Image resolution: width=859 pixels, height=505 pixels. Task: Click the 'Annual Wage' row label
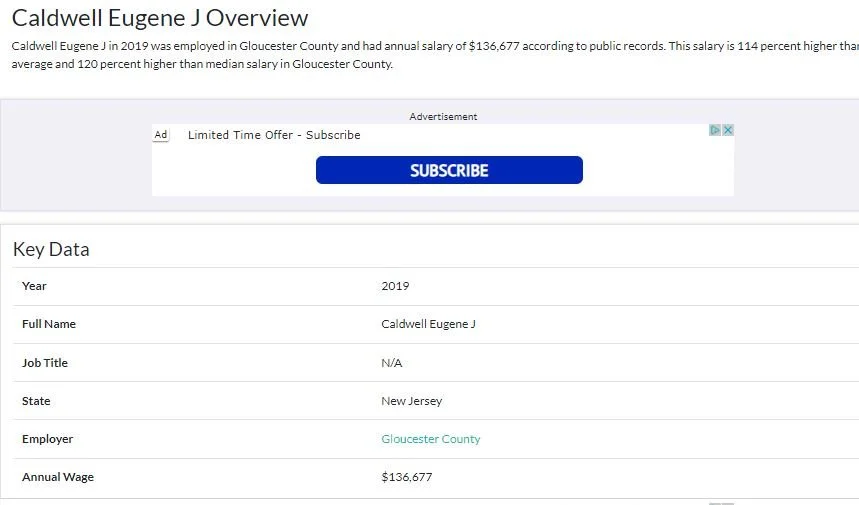58,477
